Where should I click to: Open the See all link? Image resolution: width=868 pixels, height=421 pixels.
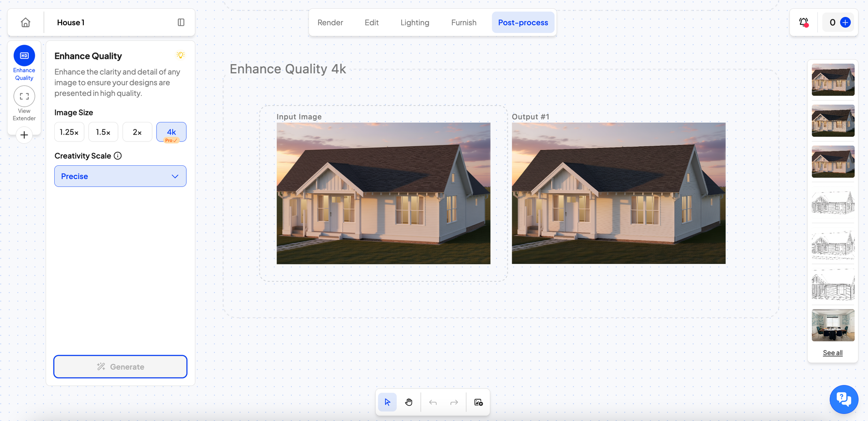click(x=832, y=353)
